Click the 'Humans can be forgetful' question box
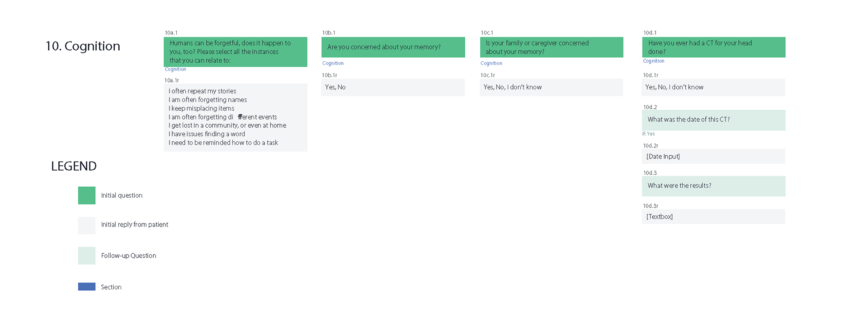 coord(236,52)
